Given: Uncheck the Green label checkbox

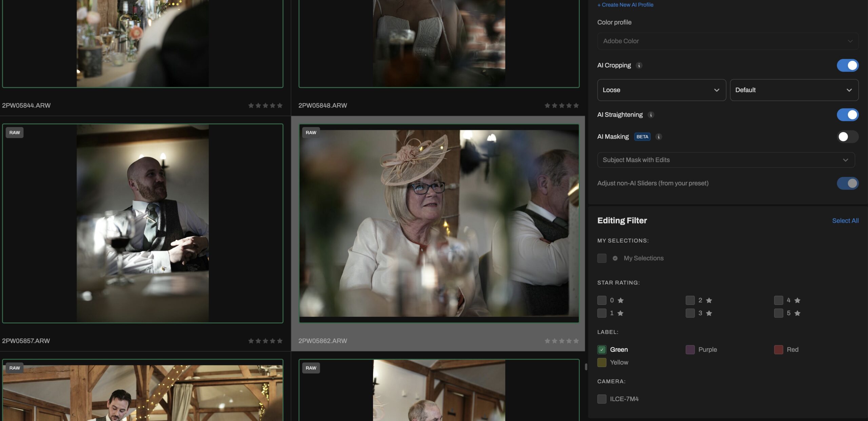Looking at the screenshot, I should tap(602, 349).
